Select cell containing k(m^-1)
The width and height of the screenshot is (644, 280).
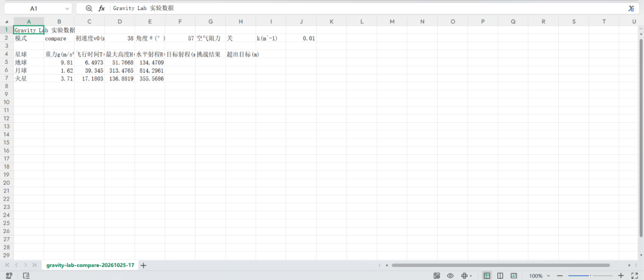click(x=271, y=38)
